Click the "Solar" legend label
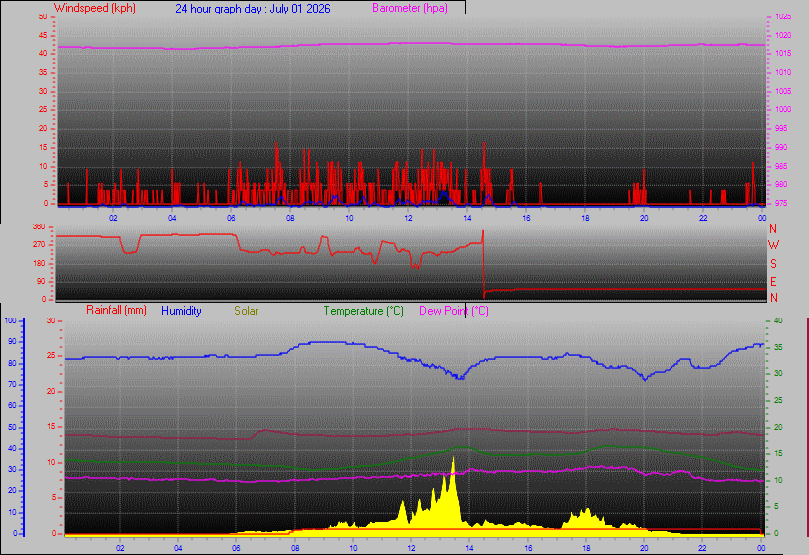 pyautogui.click(x=246, y=311)
